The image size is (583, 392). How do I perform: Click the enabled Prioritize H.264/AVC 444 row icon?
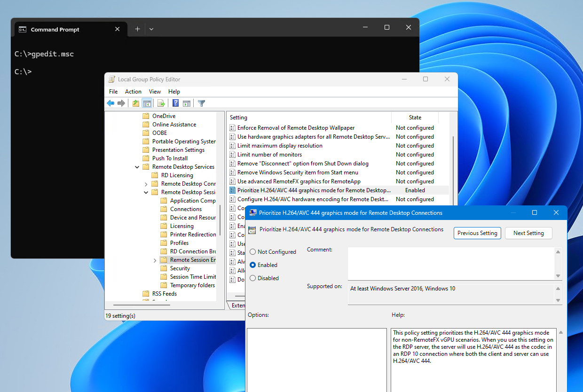232,190
